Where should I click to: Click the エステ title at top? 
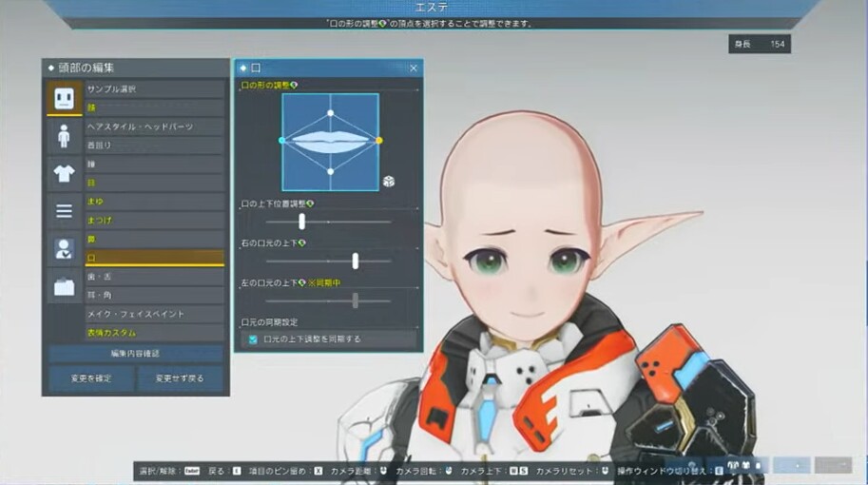point(432,8)
